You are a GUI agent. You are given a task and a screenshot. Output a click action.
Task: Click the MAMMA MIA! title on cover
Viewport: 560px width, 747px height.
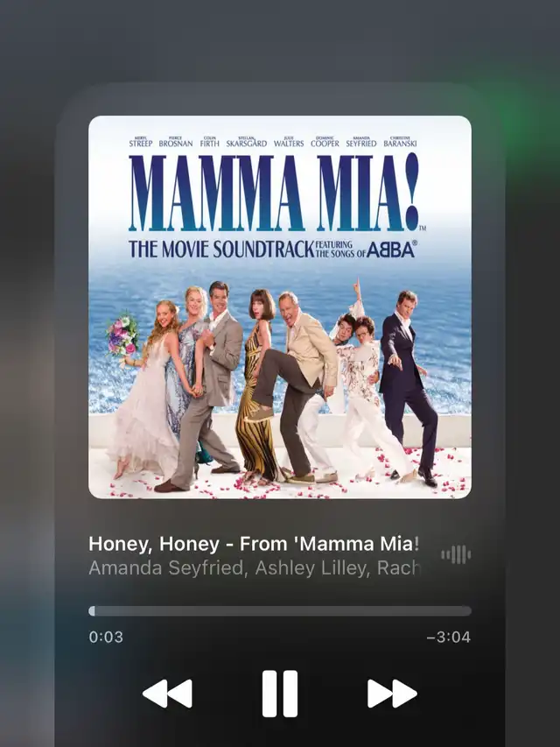[x=274, y=192]
